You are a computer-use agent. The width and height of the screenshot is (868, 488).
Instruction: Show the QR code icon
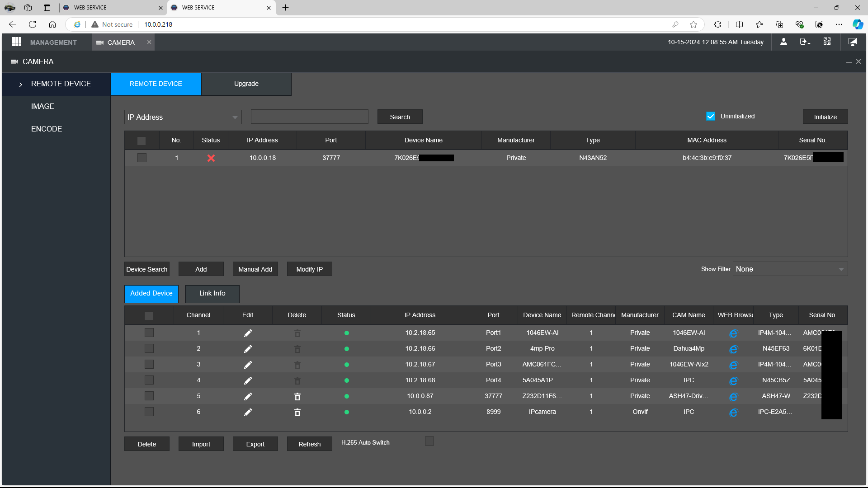827,42
